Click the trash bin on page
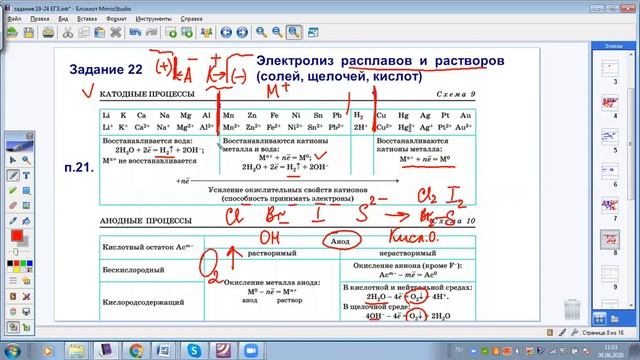The image size is (640, 360). [x=572, y=309]
